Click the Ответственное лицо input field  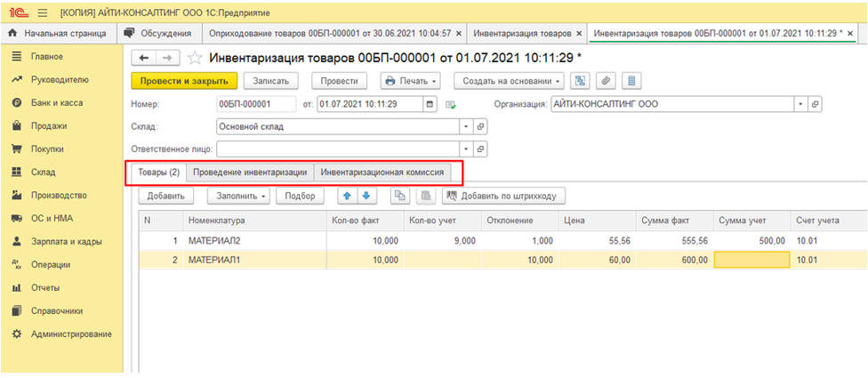338,149
